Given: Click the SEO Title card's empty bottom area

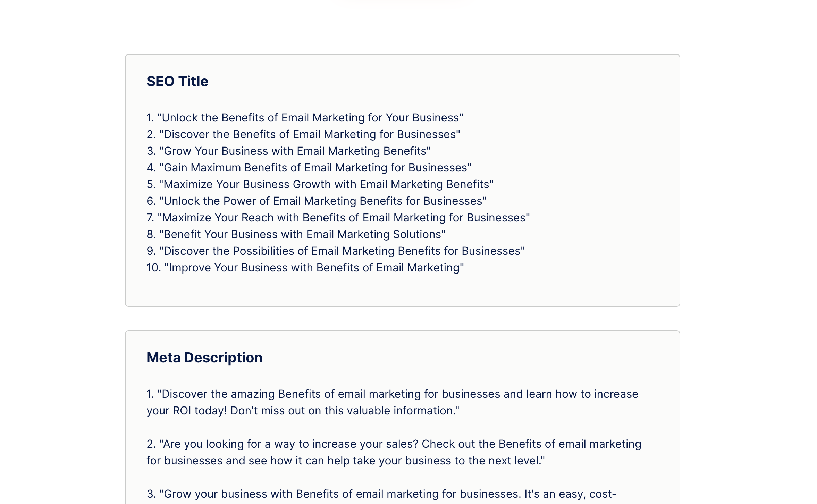Looking at the screenshot, I should point(402,290).
